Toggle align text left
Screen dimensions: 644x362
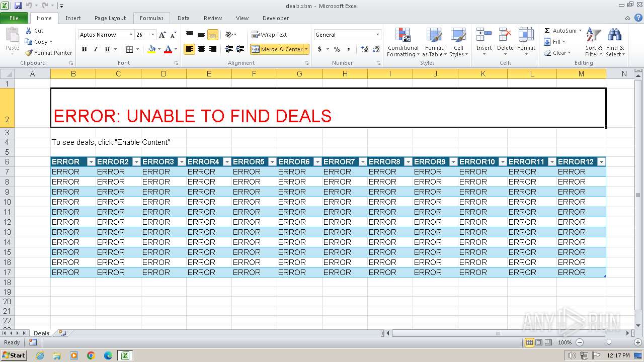pyautogui.click(x=189, y=49)
